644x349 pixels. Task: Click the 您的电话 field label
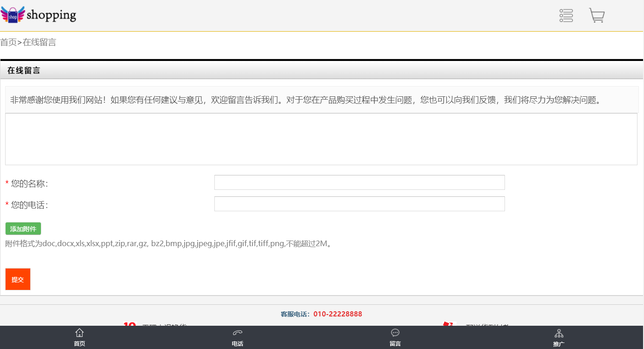click(x=29, y=205)
